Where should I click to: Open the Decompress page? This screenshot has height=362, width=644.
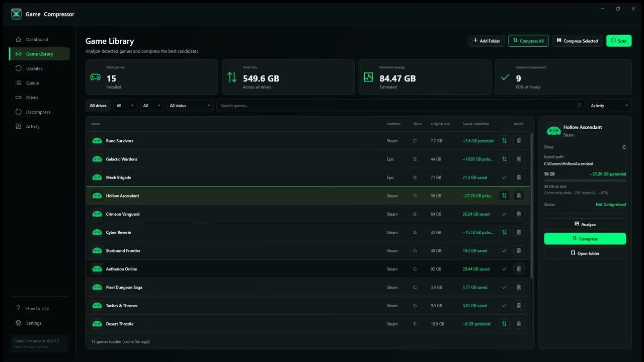click(39, 112)
